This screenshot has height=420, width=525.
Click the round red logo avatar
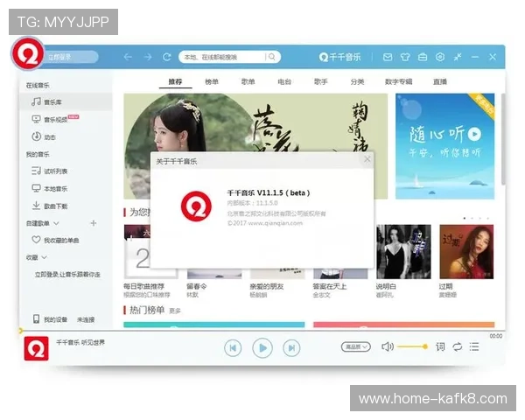click(28, 53)
